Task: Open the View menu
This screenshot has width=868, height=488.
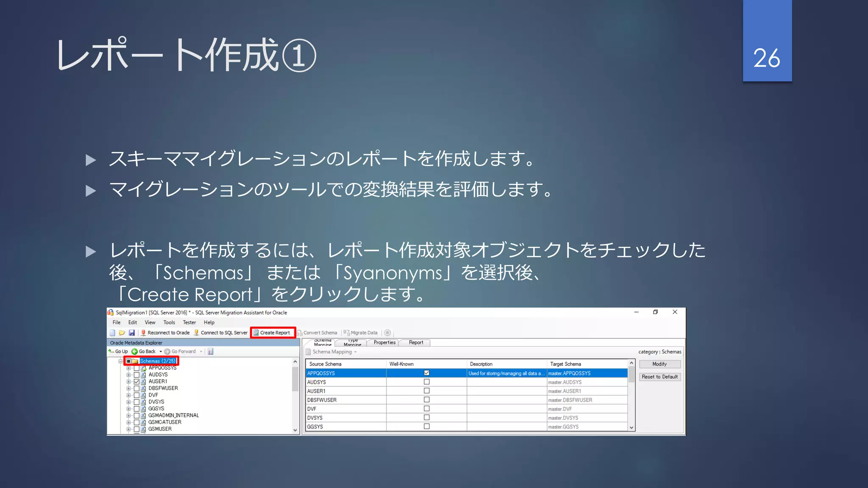Action: (150, 322)
